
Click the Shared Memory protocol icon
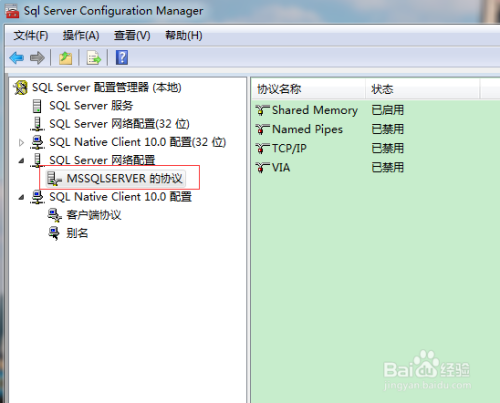pyautogui.click(x=263, y=110)
